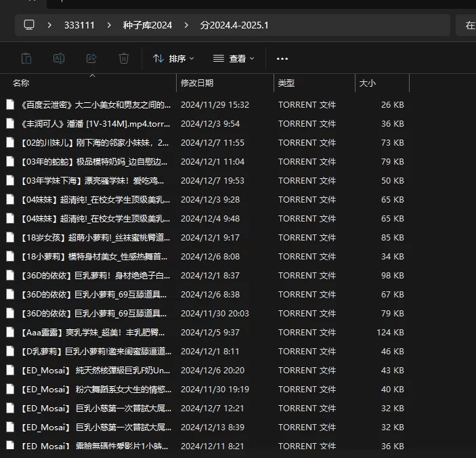Click the Paste icon in the toolbar
This screenshot has height=458, width=476.
(x=26, y=58)
